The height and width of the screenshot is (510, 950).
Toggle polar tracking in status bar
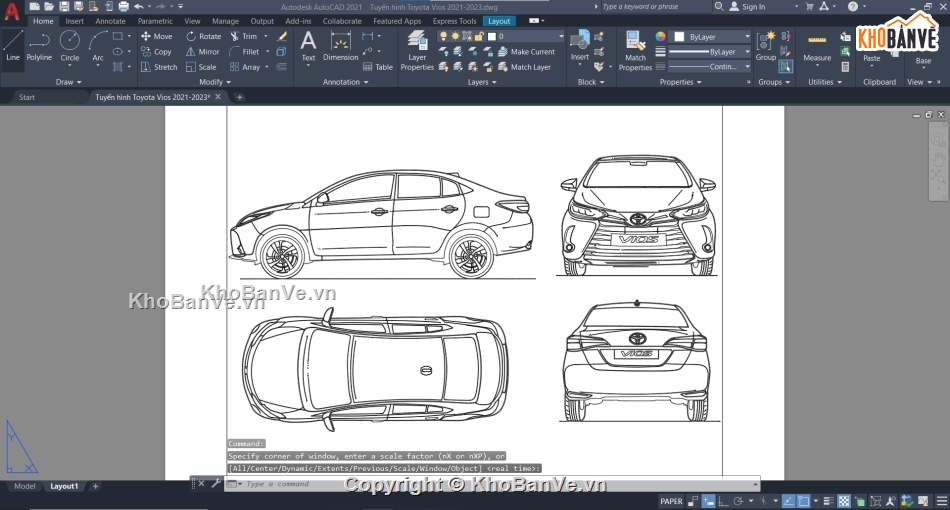click(x=738, y=502)
